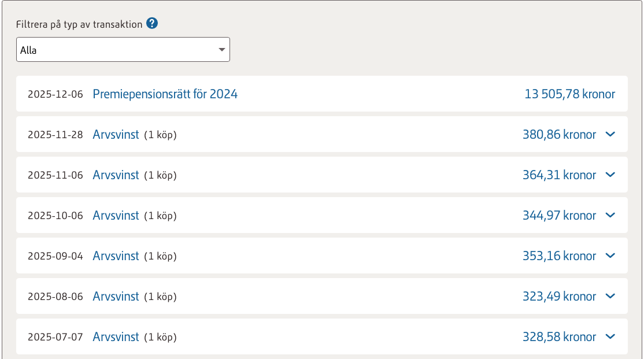Expand the 2025-11-28 Arvsvinst chevron
The width and height of the screenshot is (644, 359).
coord(610,135)
